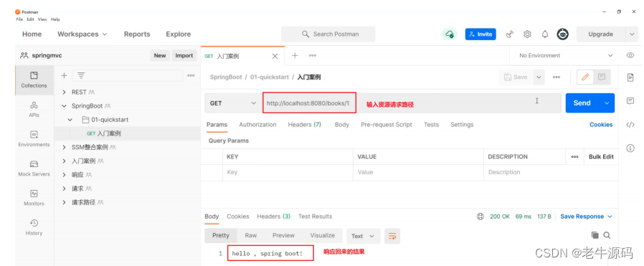Click the request URL input field

point(412,103)
